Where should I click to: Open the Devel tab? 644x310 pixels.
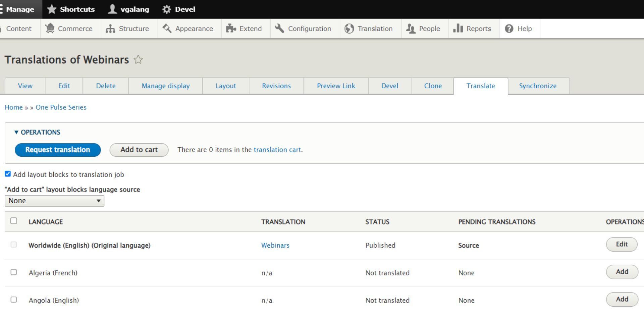[x=390, y=86]
